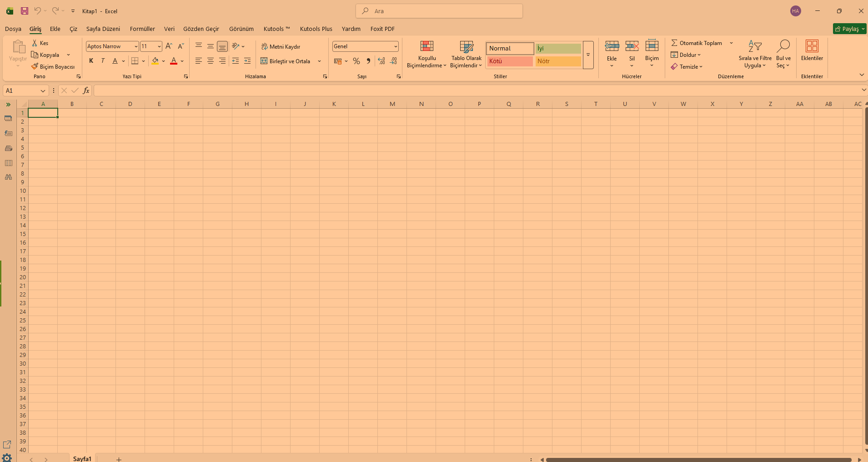Toggle middle vertical alignment
This screenshot has height=462, width=868.
211,46
